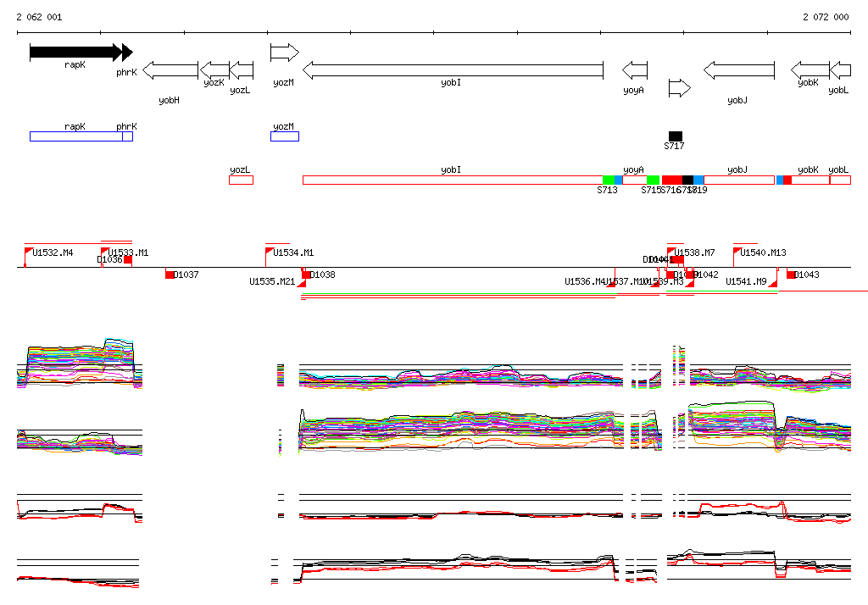This screenshot has height=605, width=868.
Task: Select the U1540.M13 flag marker
Action: [x=737, y=252]
